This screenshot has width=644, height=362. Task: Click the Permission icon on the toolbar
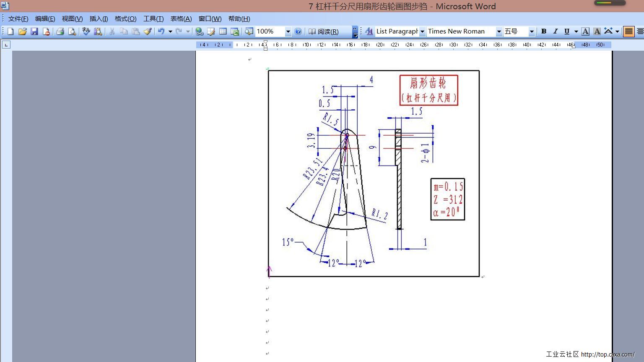[x=46, y=31]
